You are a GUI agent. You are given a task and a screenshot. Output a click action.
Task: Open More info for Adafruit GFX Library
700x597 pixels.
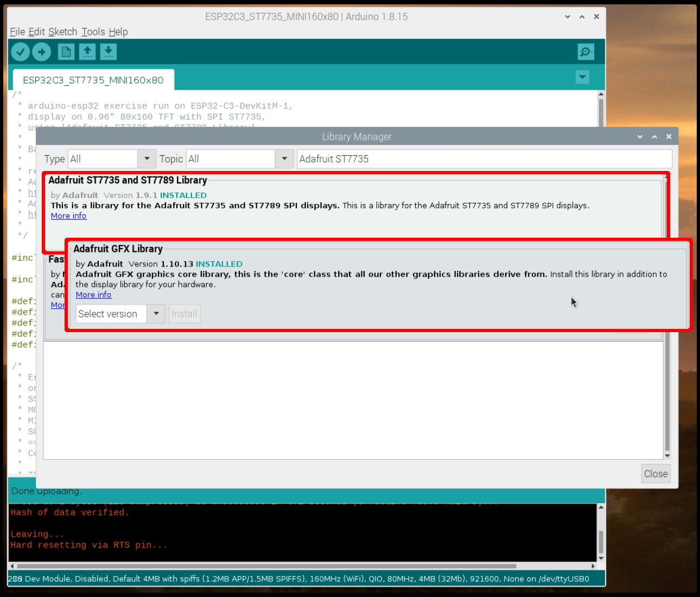click(93, 295)
